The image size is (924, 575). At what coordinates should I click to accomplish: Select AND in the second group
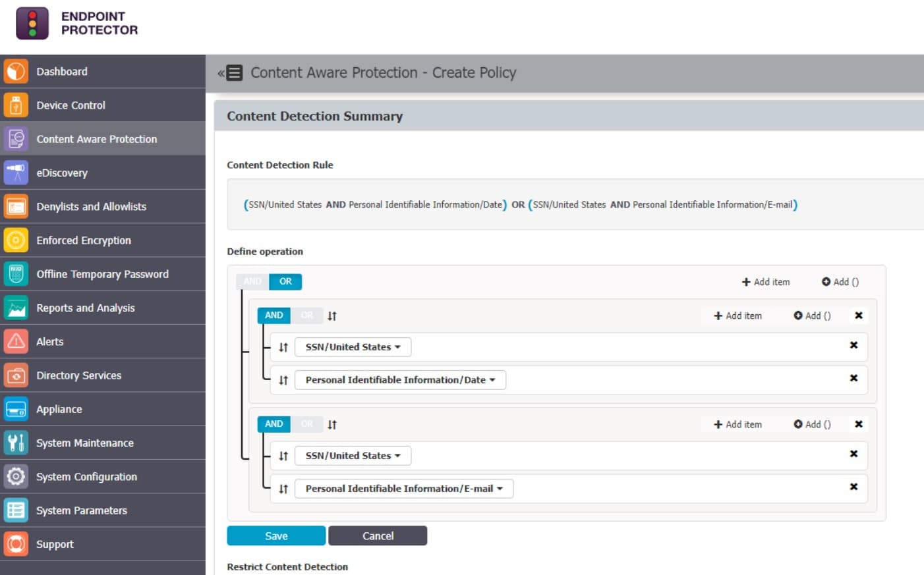[x=274, y=424]
